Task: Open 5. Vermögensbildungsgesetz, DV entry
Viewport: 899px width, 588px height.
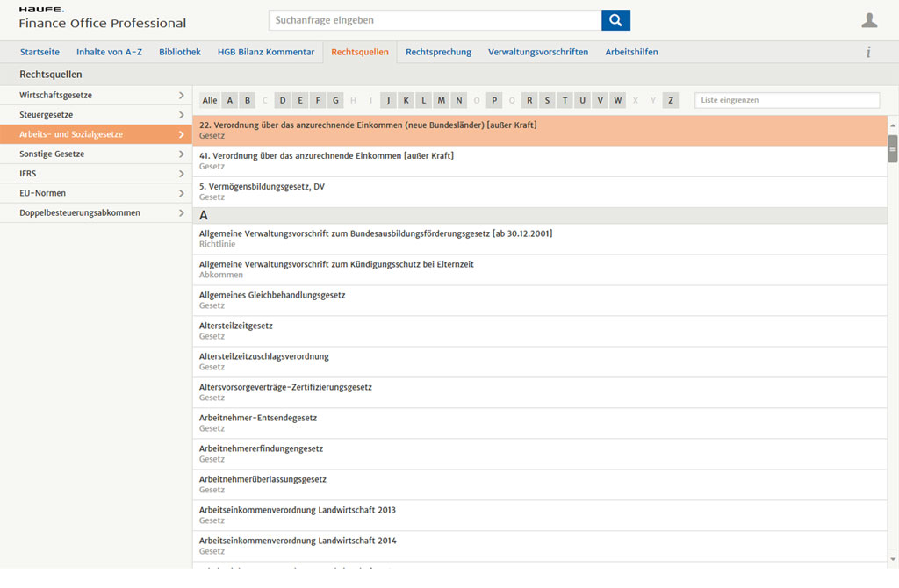Action: (540, 192)
